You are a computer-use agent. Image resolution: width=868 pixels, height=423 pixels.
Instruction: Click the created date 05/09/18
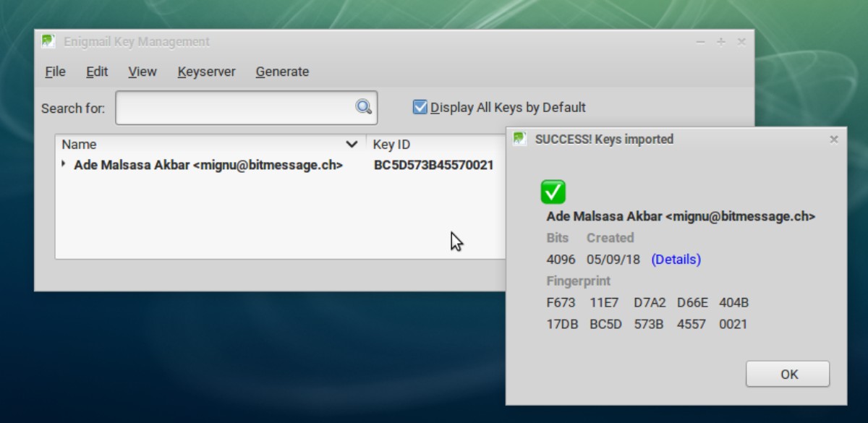pos(614,259)
